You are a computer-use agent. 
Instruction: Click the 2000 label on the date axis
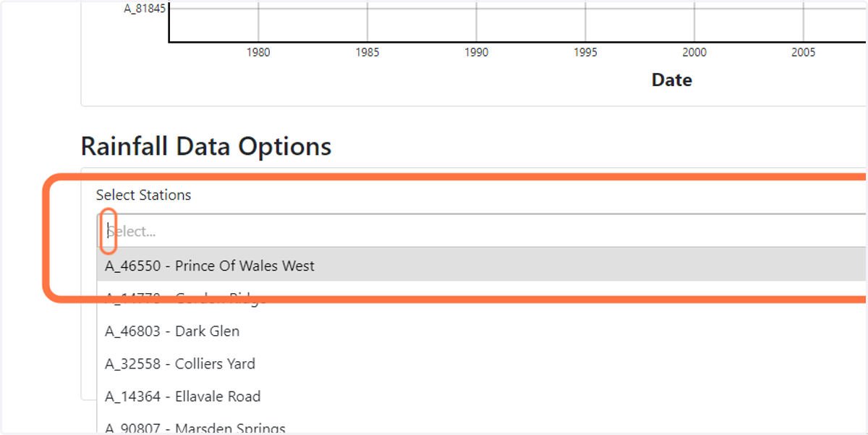[x=694, y=52]
